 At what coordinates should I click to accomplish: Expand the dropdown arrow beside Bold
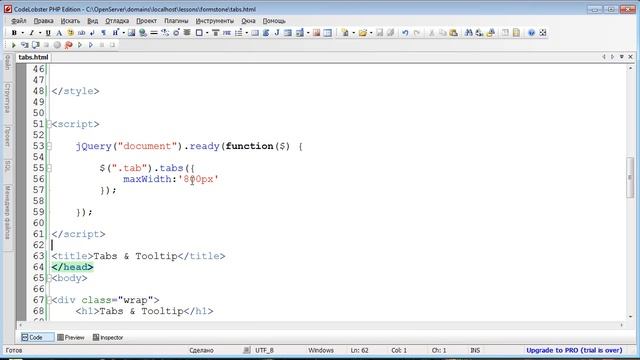tap(22, 33)
